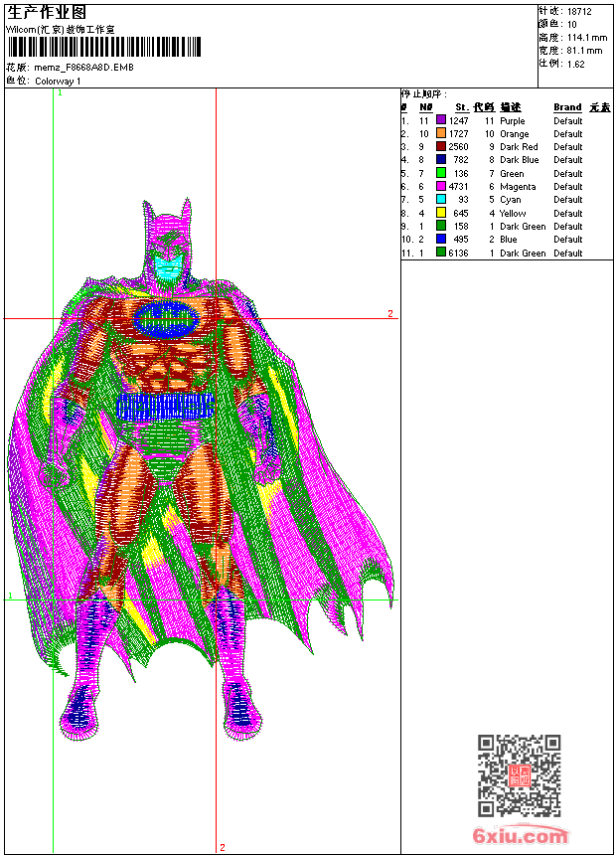The height and width of the screenshot is (855, 616).
Task: Select the stitch count '2560'
Action: pos(458,147)
